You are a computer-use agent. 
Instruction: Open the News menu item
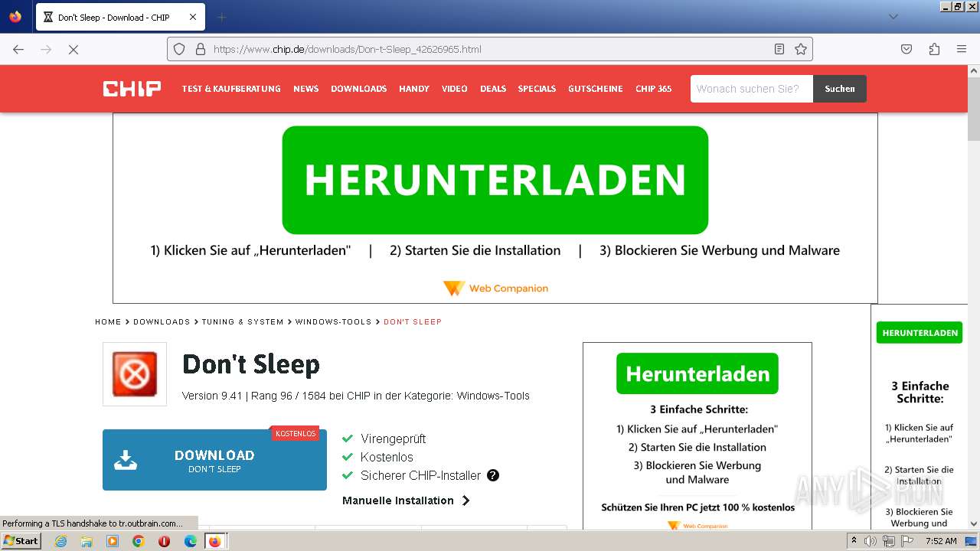[305, 89]
